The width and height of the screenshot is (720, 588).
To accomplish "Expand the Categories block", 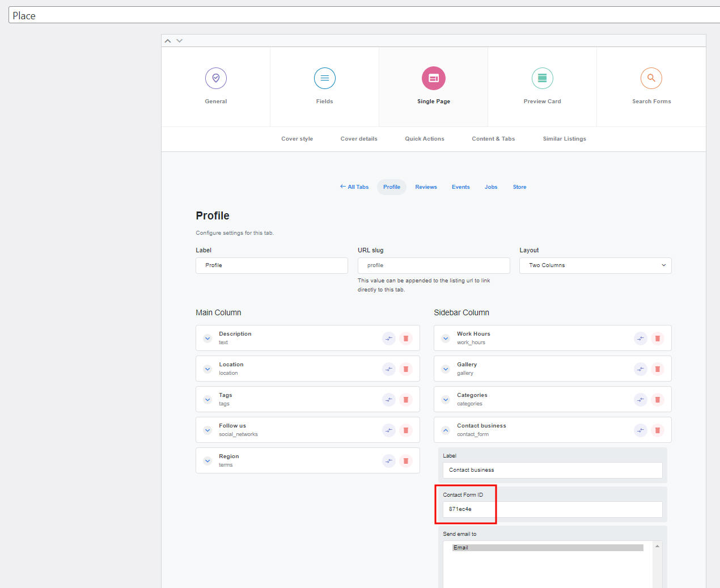I will coord(446,400).
